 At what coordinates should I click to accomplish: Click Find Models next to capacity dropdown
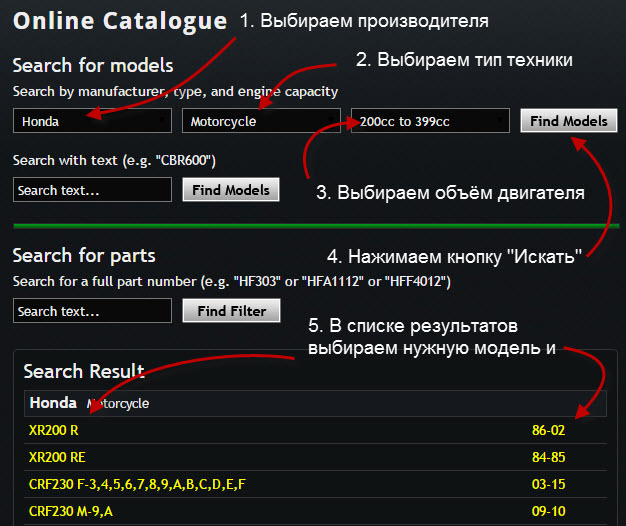pyautogui.click(x=569, y=121)
